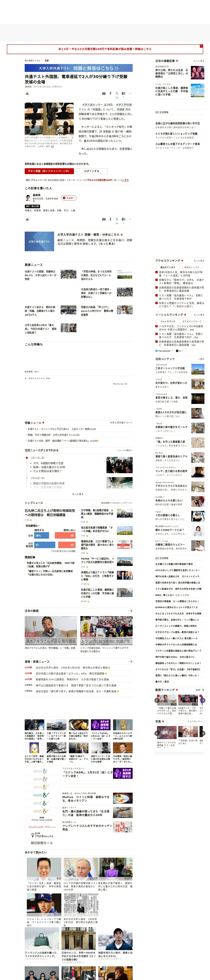This screenshot has height=980, width=210.
Task: Open 受験ニュース section heading arrow
Action: [35, 423]
